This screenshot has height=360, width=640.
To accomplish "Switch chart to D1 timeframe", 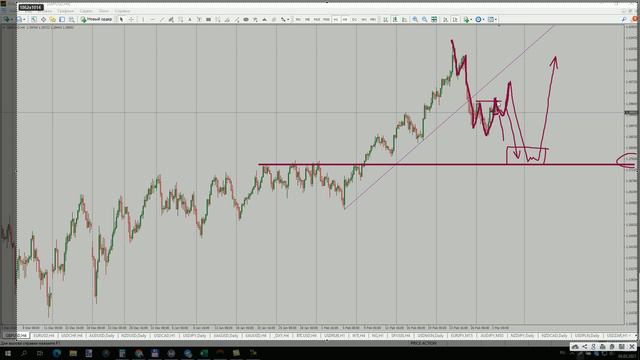I will coord(354,19).
